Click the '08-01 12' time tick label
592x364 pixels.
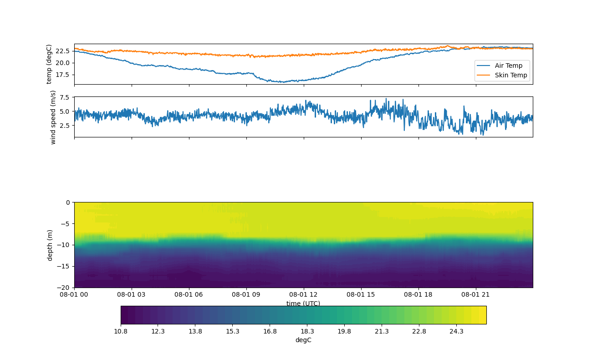(303, 294)
